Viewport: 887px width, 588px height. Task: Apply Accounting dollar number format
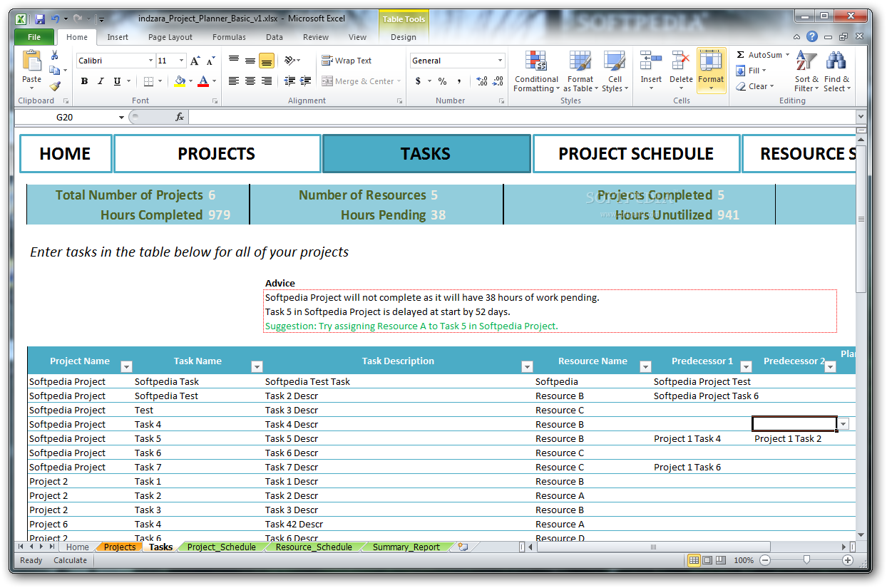click(419, 81)
